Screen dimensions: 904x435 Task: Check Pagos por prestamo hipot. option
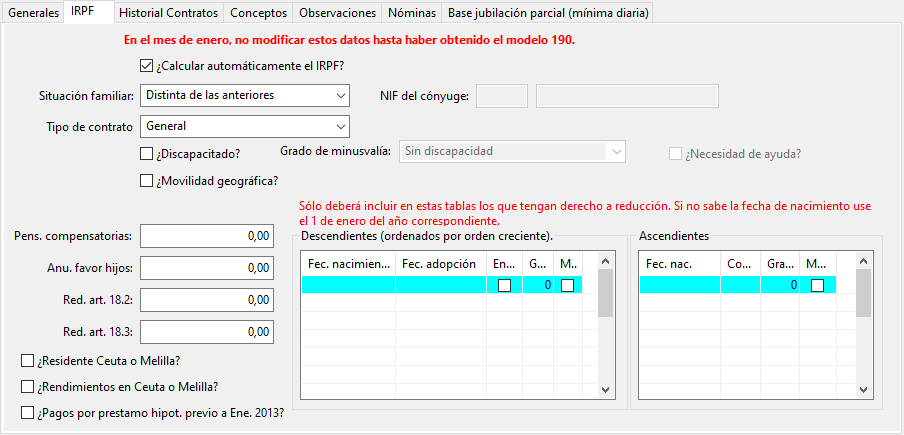pyautogui.click(x=27, y=411)
